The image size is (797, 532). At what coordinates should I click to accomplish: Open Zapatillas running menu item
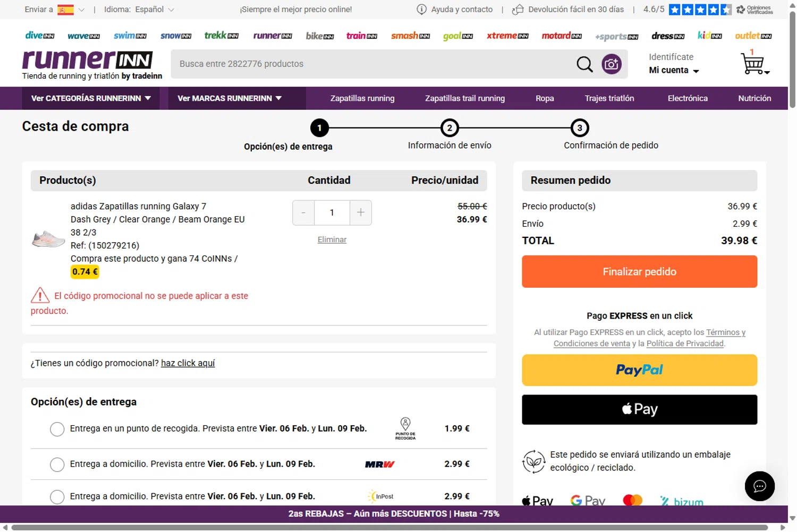point(362,98)
